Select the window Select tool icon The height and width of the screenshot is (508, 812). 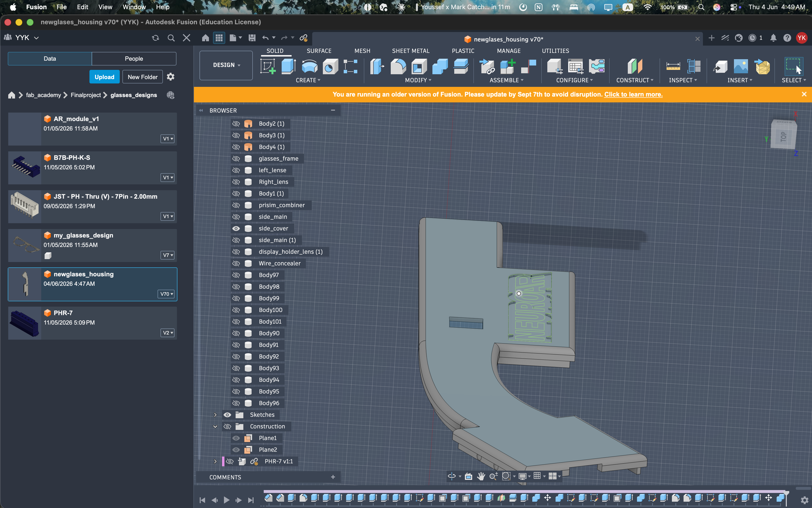(794, 66)
